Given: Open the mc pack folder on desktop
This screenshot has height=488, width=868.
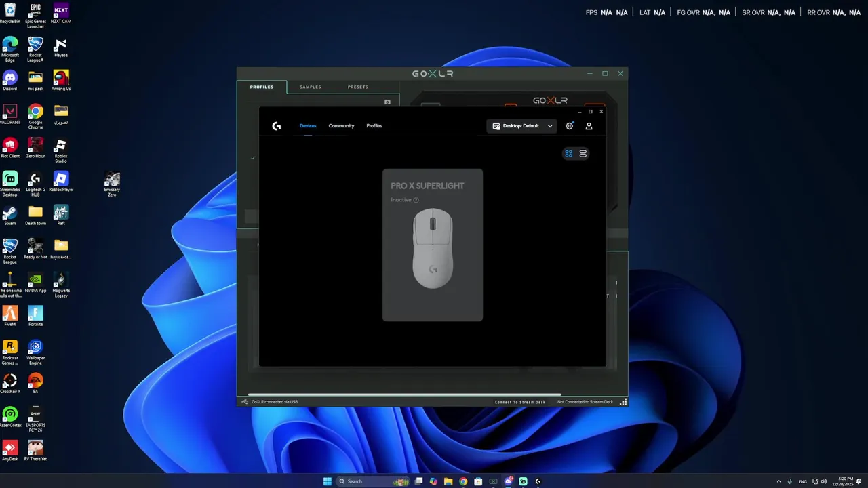Looking at the screenshot, I should pyautogui.click(x=35, y=81).
